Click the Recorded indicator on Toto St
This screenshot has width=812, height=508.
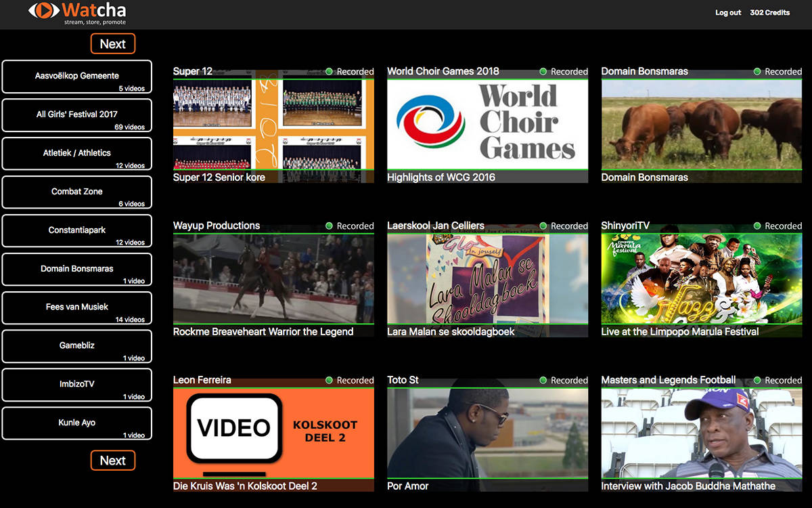point(543,380)
